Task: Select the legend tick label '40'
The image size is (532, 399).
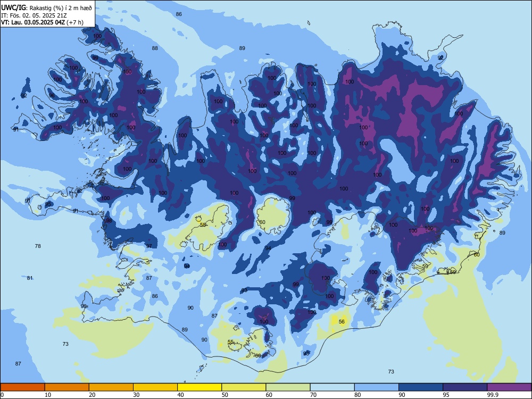Action: [180, 395]
